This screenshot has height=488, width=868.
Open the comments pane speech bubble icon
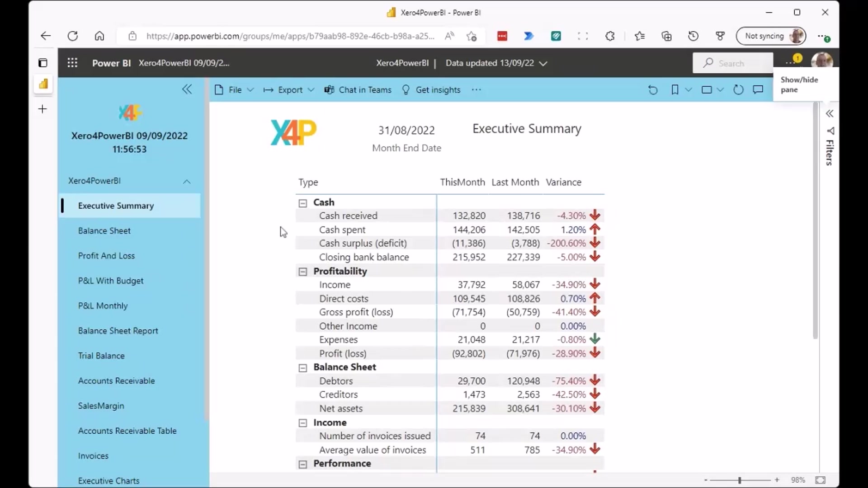click(x=758, y=90)
